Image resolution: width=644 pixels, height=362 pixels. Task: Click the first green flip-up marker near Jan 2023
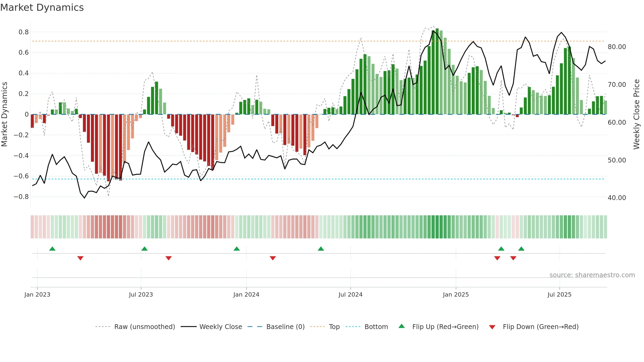coord(52,249)
